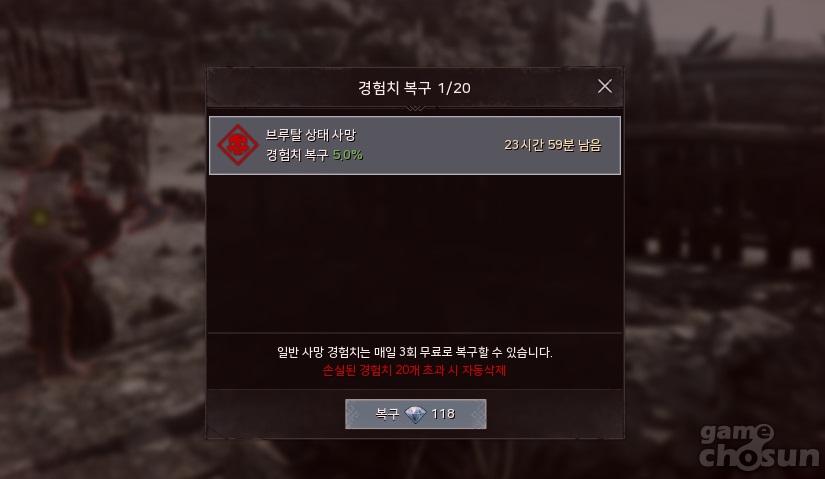
Task: Click the 매일 3회 무료 복구 notice
Action: (x=415, y=352)
